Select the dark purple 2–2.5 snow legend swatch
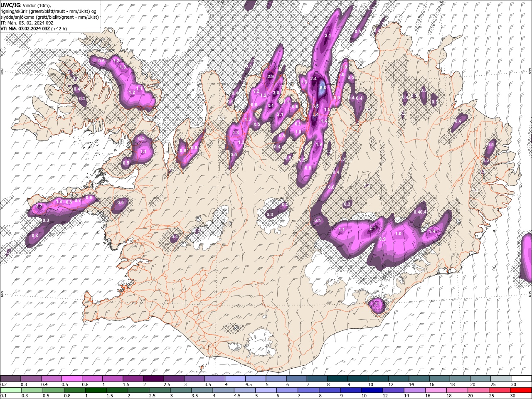 tap(153, 379)
